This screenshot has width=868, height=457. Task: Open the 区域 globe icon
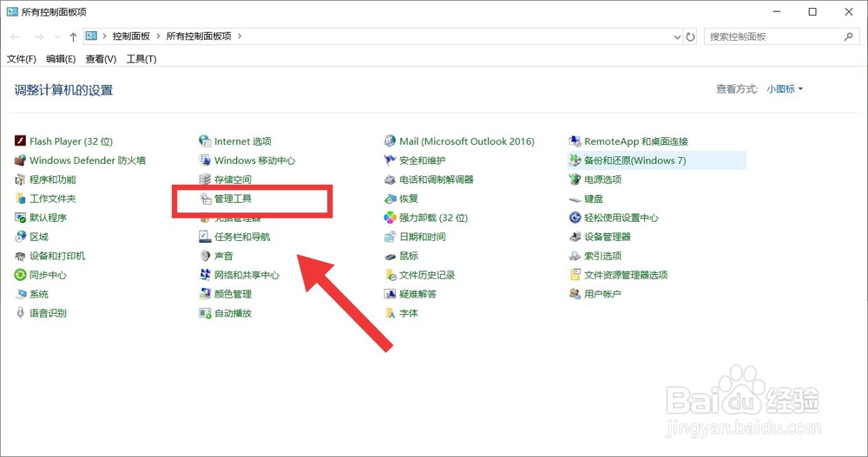[21, 237]
